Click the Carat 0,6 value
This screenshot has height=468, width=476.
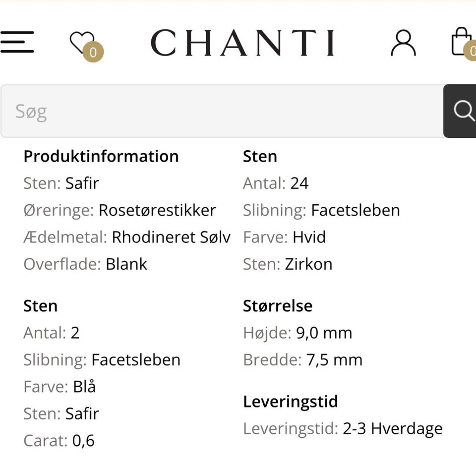point(83,440)
